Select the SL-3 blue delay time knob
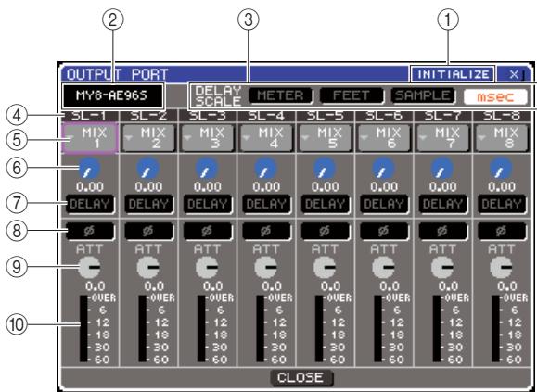Image resolution: width=537 pixels, height=392 pixels. pyautogui.click(x=207, y=169)
